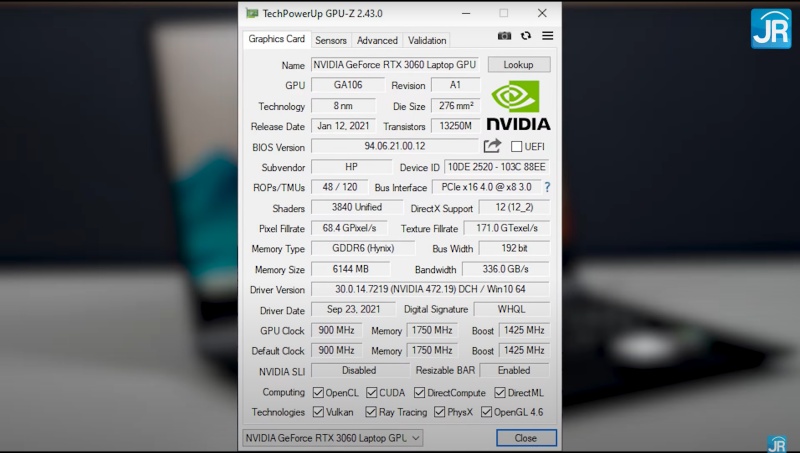The width and height of the screenshot is (800, 453).
Task: Click the Bus Interface question mark help
Action: click(547, 187)
